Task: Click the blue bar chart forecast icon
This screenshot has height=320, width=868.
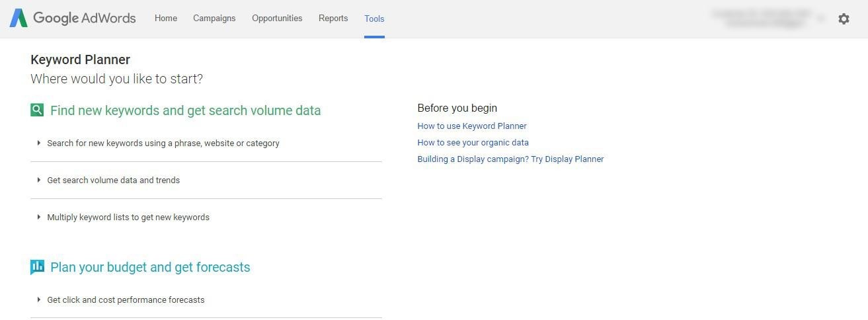Action: click(x=37, y=267)
